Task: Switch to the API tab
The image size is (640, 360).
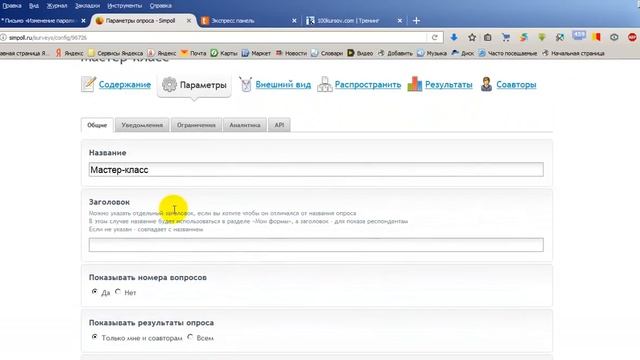Action: [x=279, y=125]
